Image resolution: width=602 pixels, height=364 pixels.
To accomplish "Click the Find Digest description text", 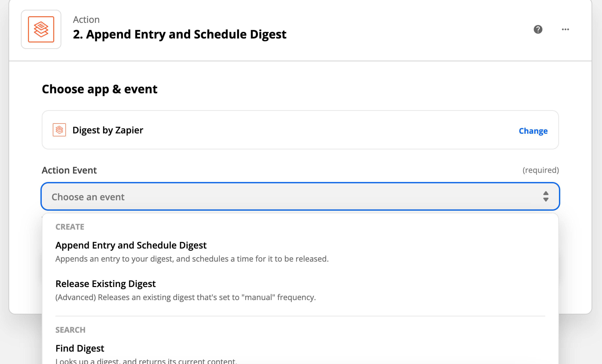I will (146, 361).
